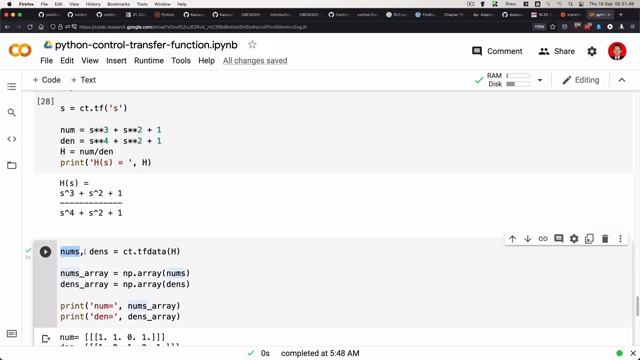Click the print('den=', dens_array) line

pyautogui.click(x=120, y=316)
